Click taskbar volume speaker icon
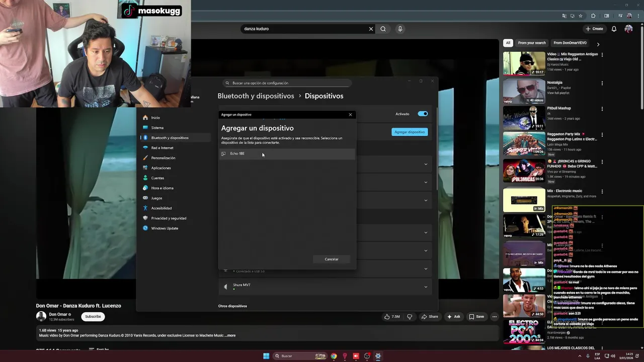Image resolution: width=644 pixels, height=362 pixels. pos(612,356)
